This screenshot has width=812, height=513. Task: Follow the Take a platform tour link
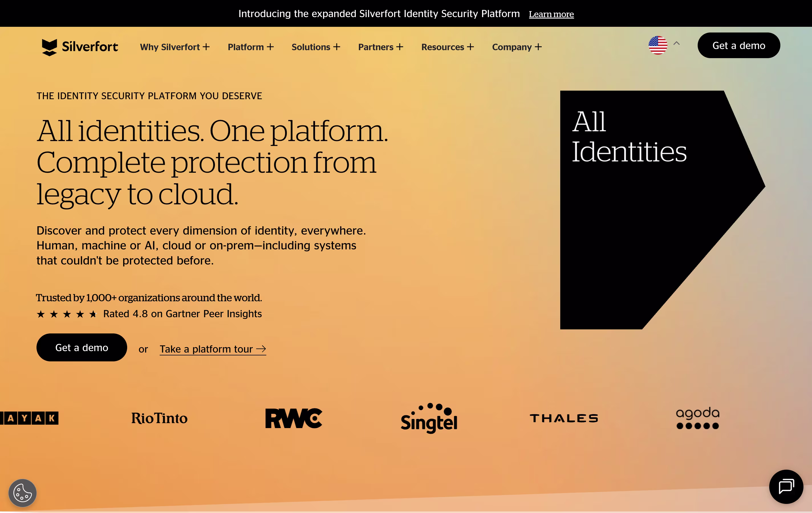click(x=213, y=349)
